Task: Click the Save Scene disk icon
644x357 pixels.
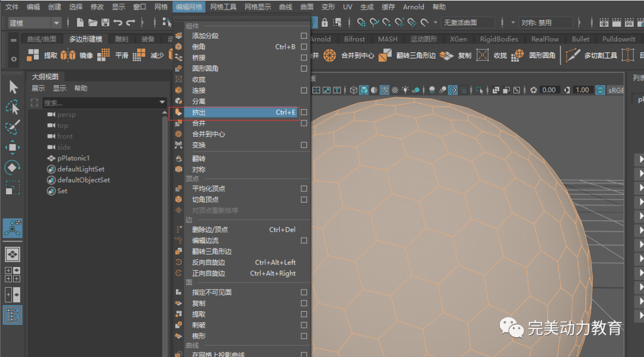Action: 105,23
